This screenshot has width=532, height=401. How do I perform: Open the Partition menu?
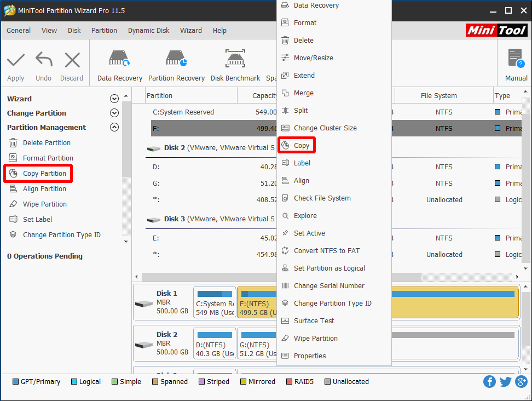pyautogui.click(x=104, y=31)
